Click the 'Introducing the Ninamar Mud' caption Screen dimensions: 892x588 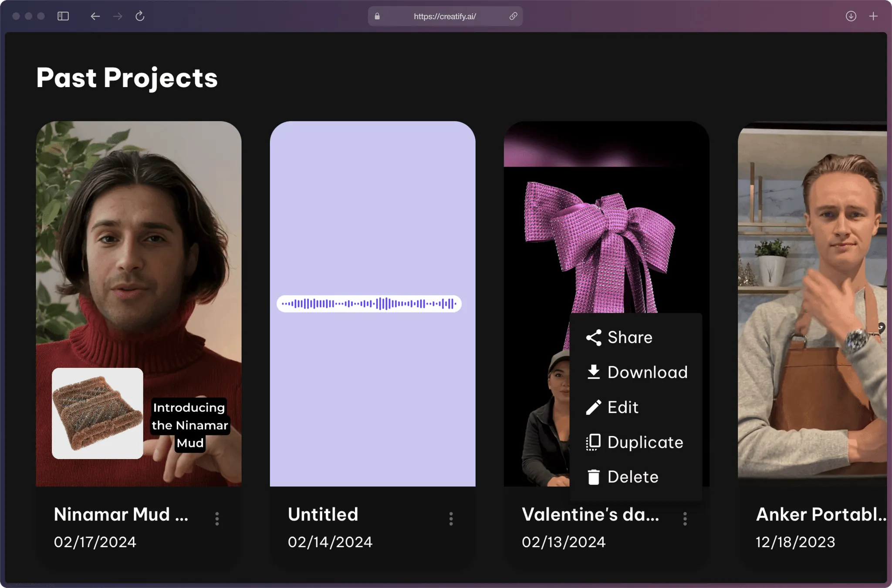tap(190, 425)
